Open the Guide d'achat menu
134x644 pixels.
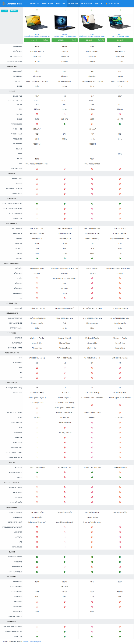[47, 4]
